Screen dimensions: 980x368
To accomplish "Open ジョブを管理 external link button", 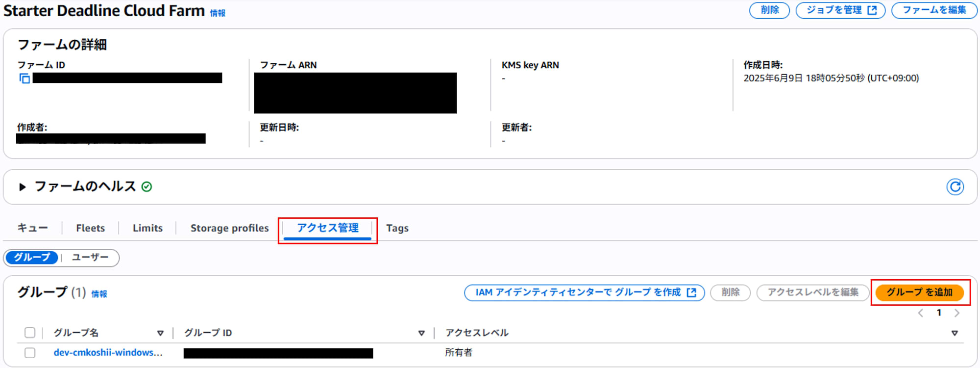I will [x=840, y=10].
